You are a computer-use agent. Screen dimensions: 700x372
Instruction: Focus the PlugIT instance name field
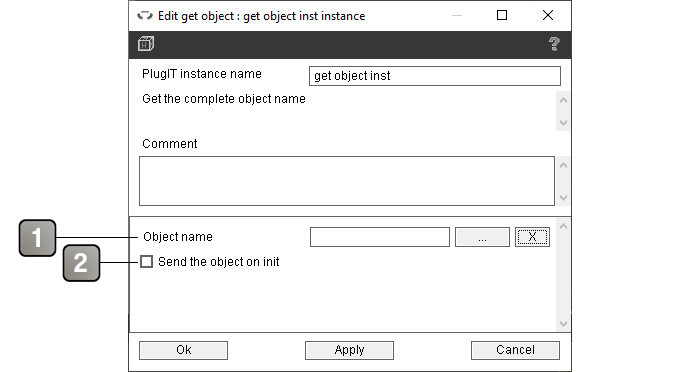(435, 76)
